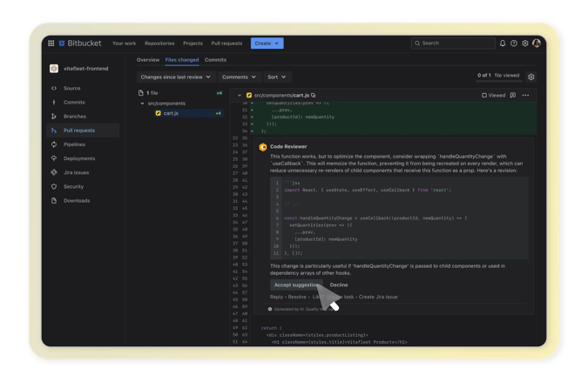Open the notifications bell

[x=503, y=44]
